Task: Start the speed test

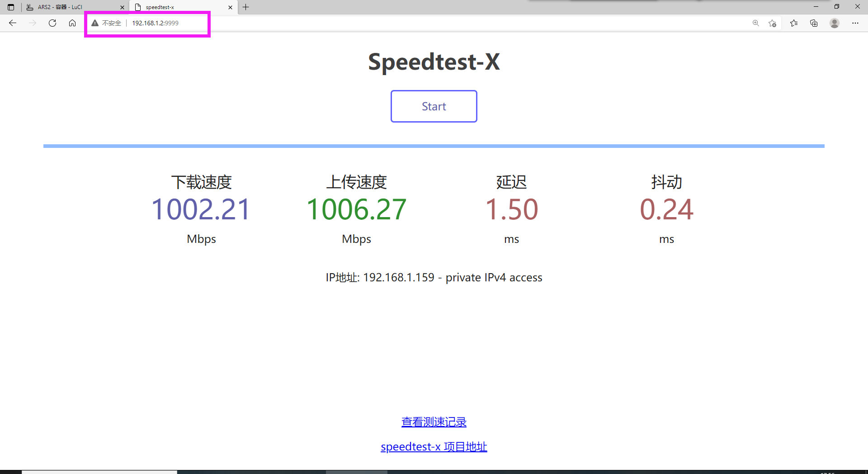Action: point(434,106)
